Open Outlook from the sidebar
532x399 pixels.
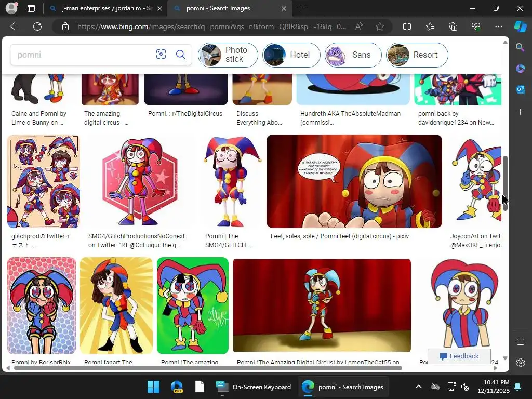pos(520,89)
